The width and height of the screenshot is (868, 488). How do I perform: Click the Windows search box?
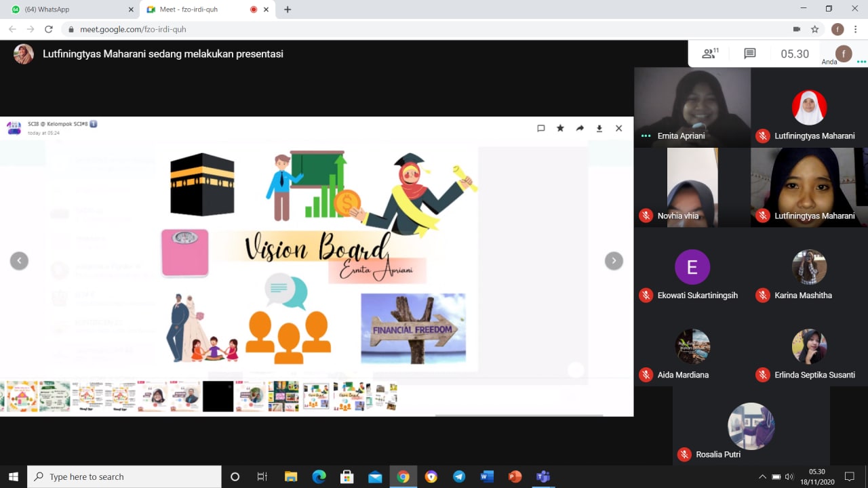point(125,477)
